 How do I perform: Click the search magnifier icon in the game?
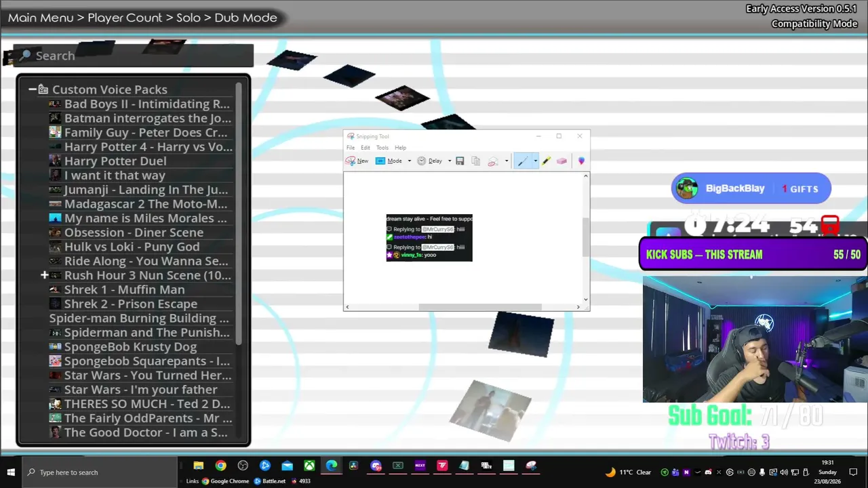coord(26,55)
